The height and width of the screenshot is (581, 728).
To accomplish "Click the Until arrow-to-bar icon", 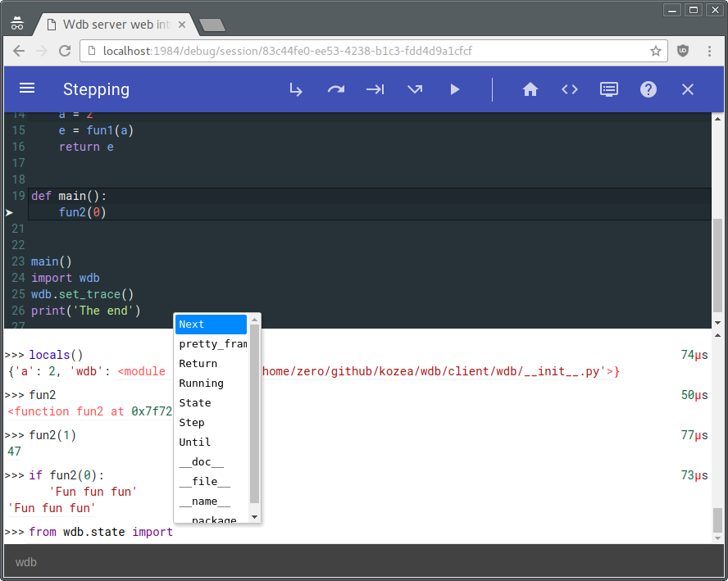I will point(375,89).
